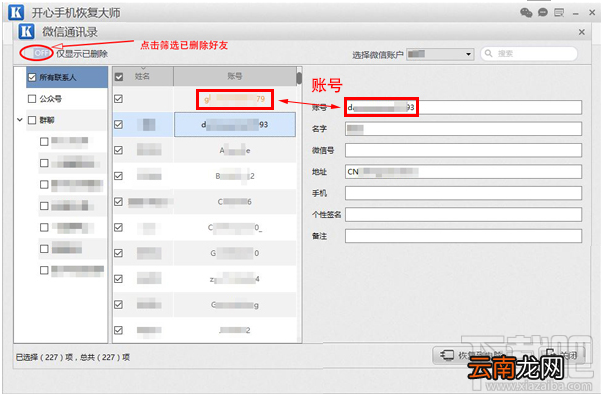Image resolution: width=601 pixels, height=396 pixels.
Task: Click the 微信号 detail field
Action: click(463, 150)
